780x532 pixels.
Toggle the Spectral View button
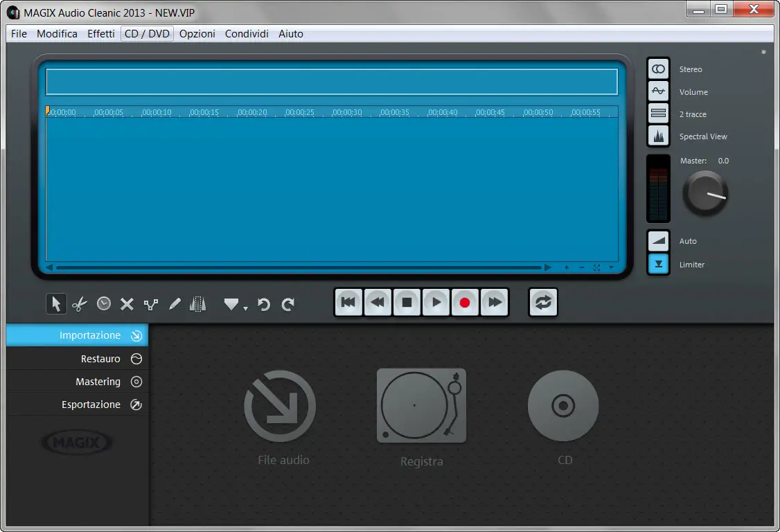click(658, 135)
